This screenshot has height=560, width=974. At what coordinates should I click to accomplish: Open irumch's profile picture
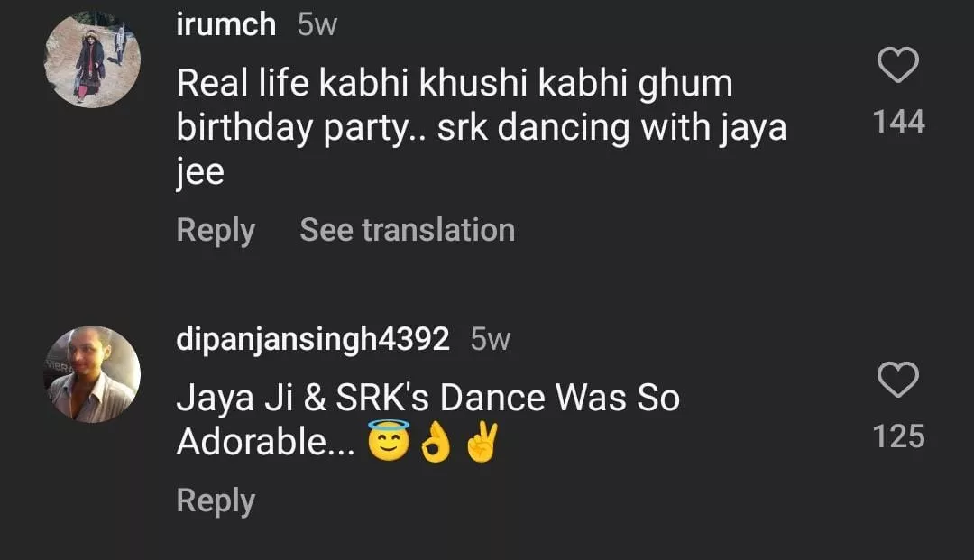(93, 61)
